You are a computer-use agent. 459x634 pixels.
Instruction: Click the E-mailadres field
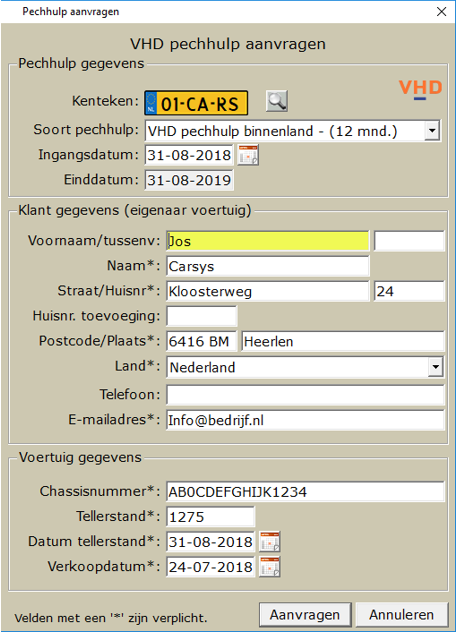305,420
